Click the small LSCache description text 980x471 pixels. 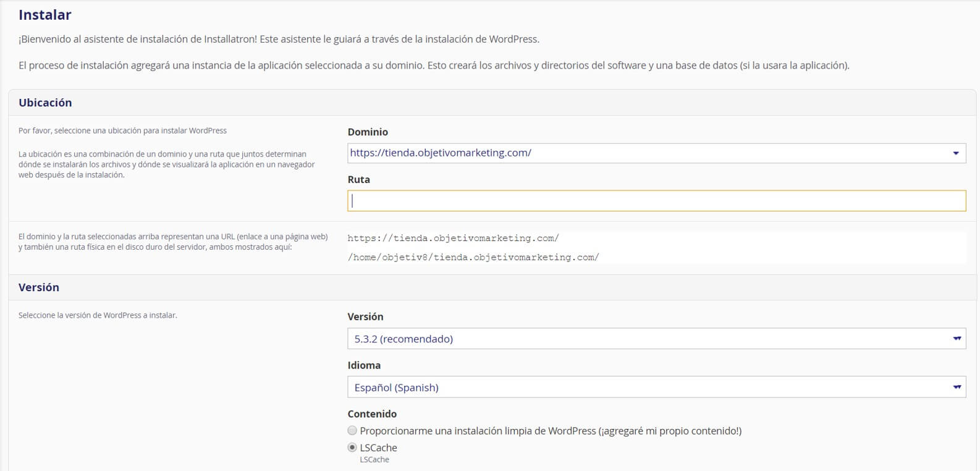click(x=374, y=460)
